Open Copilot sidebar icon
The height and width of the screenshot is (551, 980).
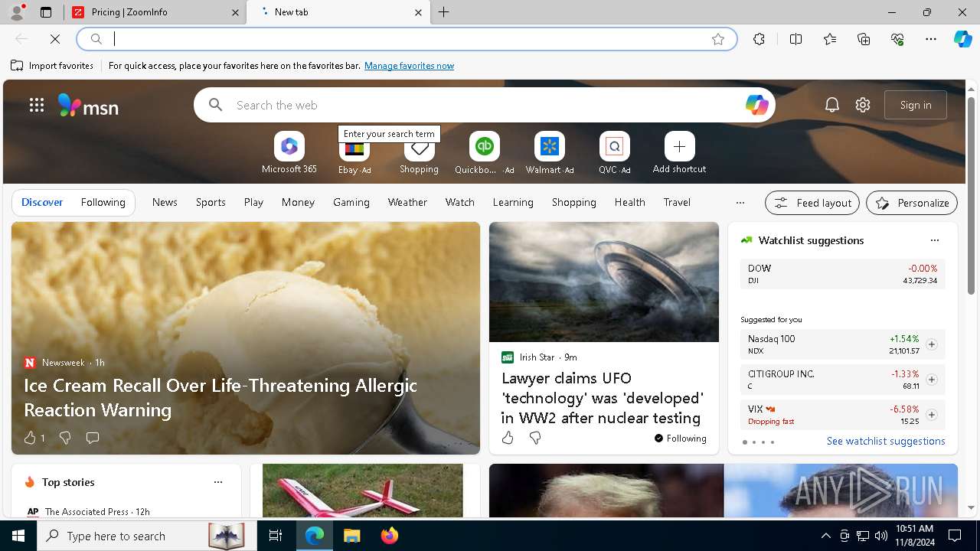point(962,39)
